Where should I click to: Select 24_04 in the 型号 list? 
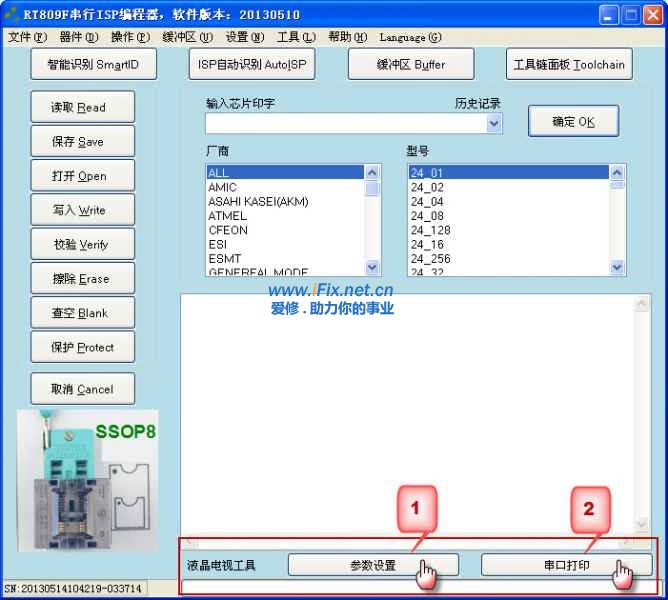point(509,201)
